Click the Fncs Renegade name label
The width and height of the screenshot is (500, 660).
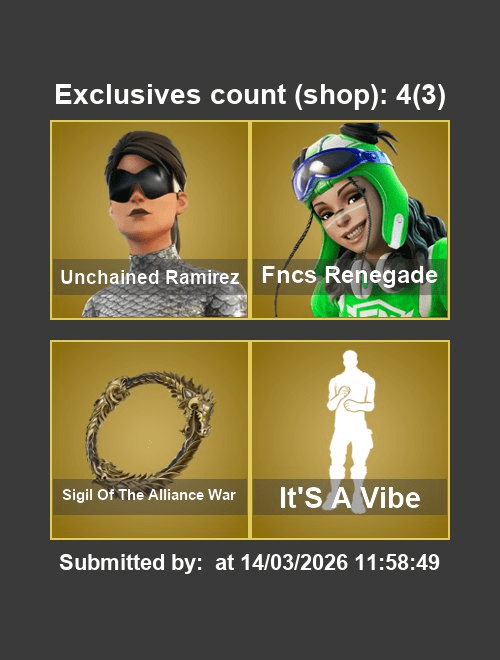(350, 275)
